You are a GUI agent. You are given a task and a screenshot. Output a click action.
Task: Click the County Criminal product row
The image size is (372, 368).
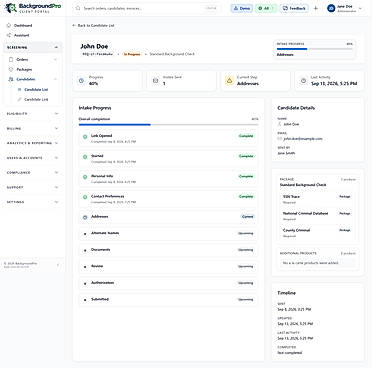click(x=317, y=233)
